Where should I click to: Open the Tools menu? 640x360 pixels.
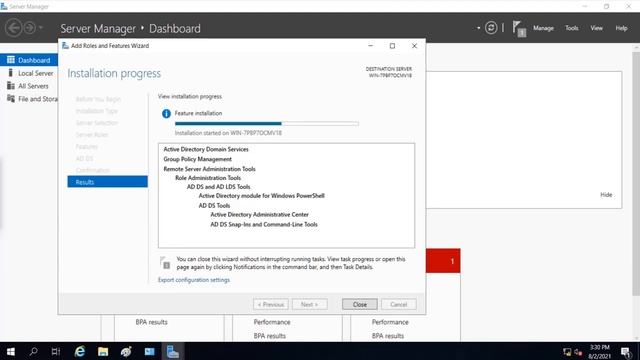click(x=571, y=28)
